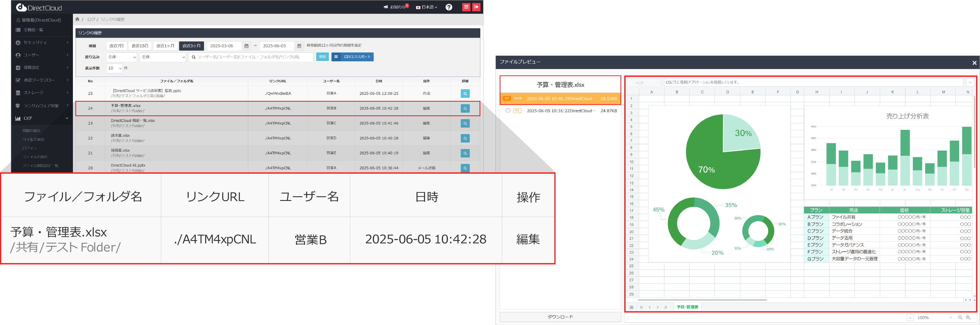This screenshot has width=980, height=325.
Task: Click the CSVエクスポート button
Action: pos(353,57)
